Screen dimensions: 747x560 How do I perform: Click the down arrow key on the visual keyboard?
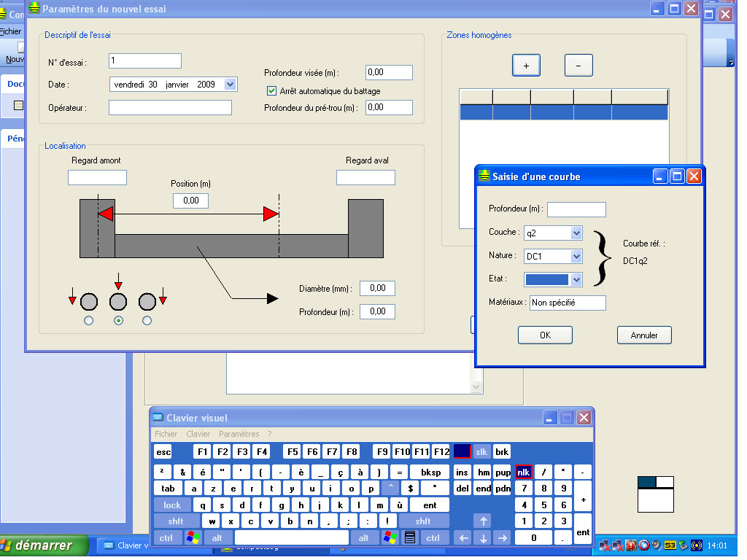(x=483, y=538)
